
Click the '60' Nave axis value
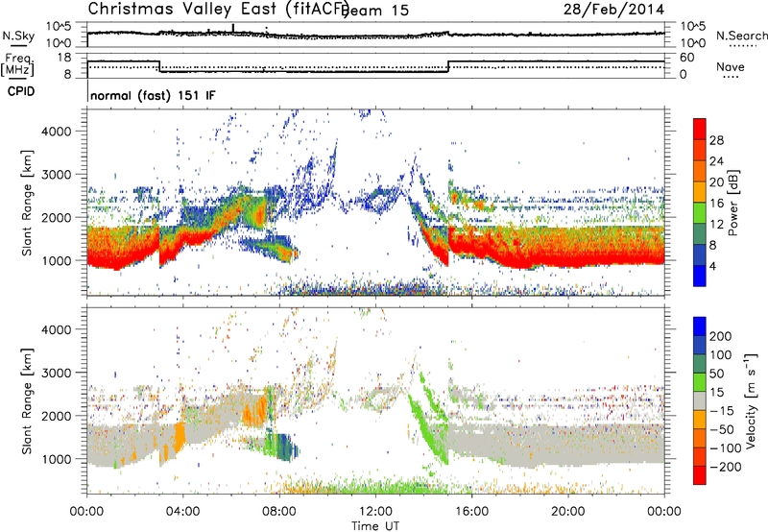(687, 58)
